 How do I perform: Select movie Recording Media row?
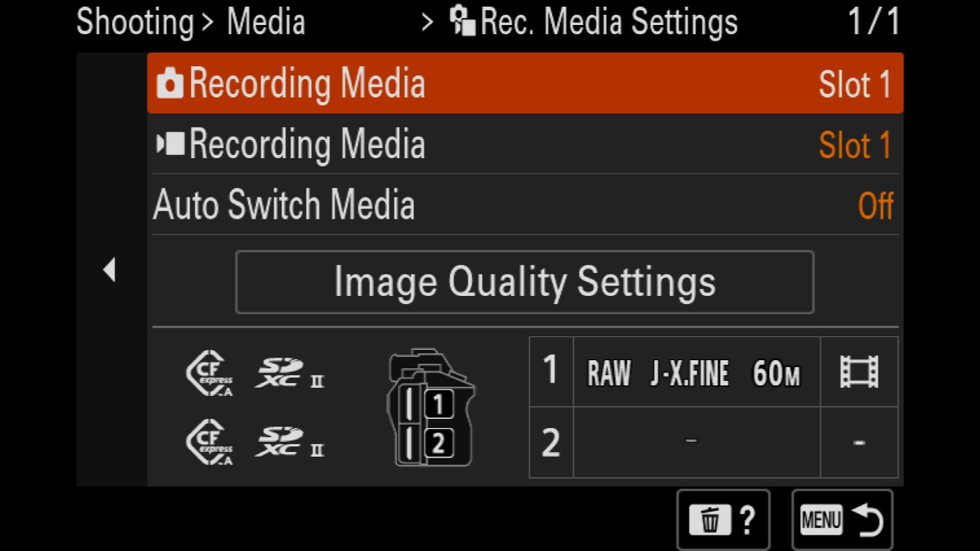tap(525, 144)
